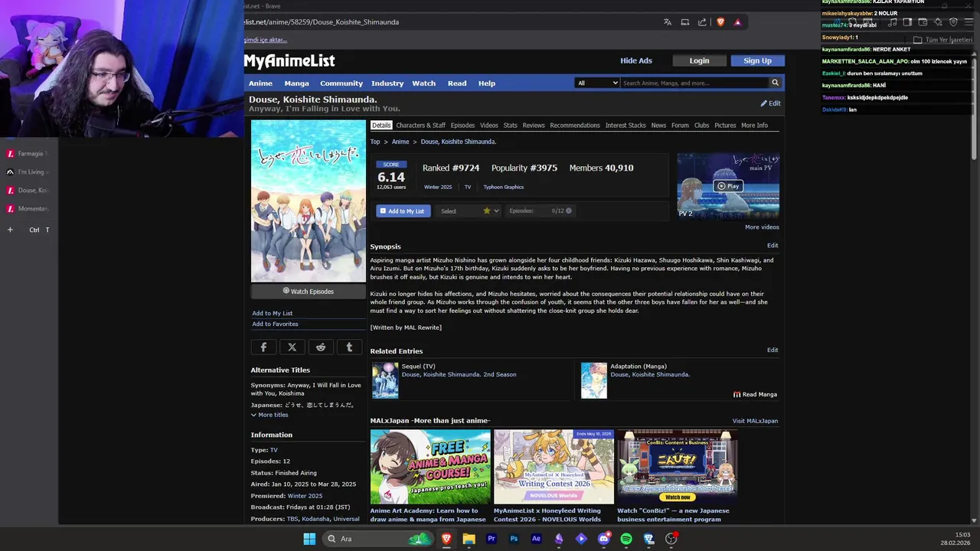Open Adobe Premiere Pro from taskbar

(492, 539)
